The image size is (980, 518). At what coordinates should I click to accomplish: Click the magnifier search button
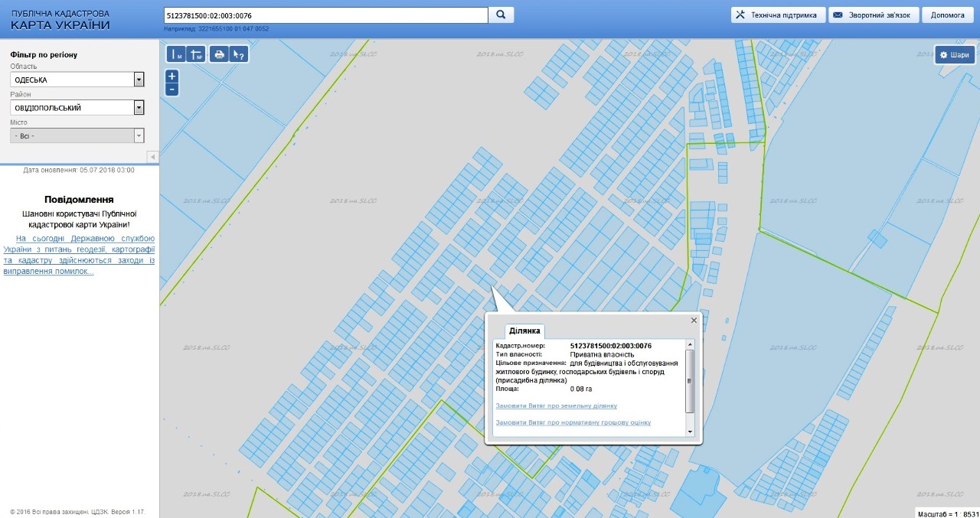click(x=501, y=15)
